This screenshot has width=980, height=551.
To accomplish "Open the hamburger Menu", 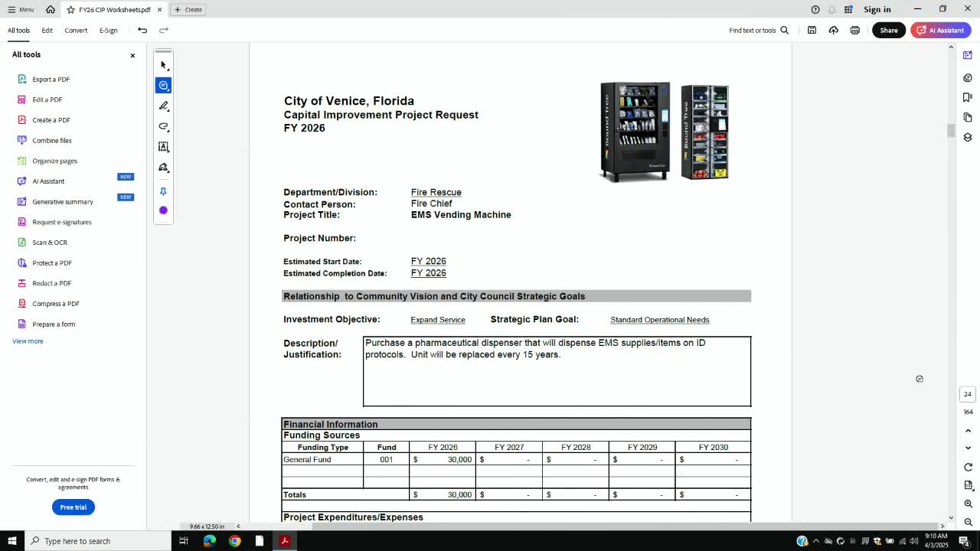I will [x=20, y=9].
